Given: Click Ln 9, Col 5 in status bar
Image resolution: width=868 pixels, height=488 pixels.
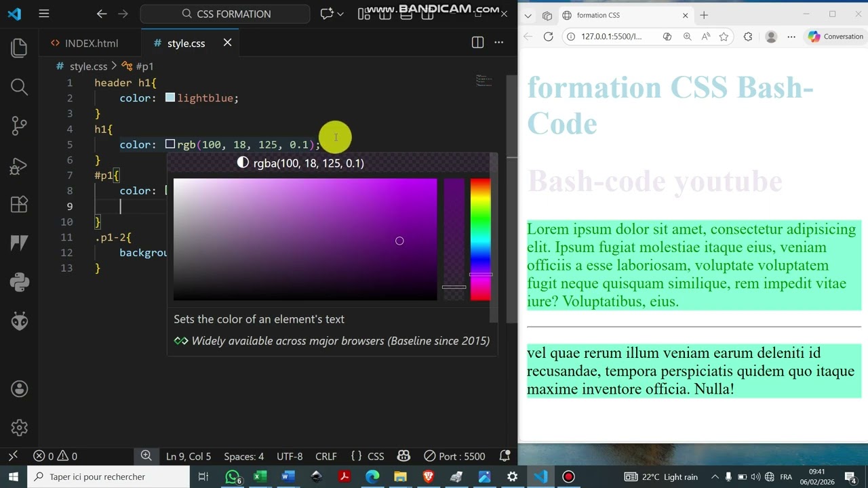Looking at the screenshot, I should [189, 456].
